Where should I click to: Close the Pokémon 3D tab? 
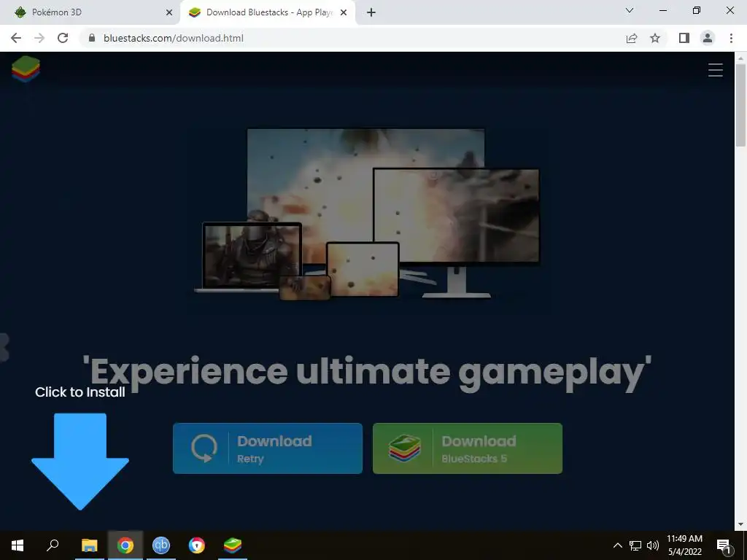tap(169, 12)
